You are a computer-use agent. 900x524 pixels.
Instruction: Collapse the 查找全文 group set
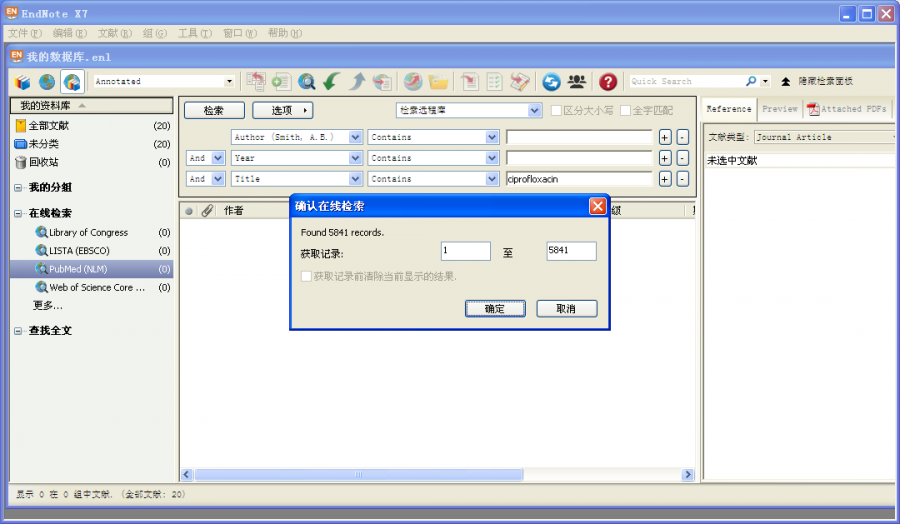(x=18, y=331)
